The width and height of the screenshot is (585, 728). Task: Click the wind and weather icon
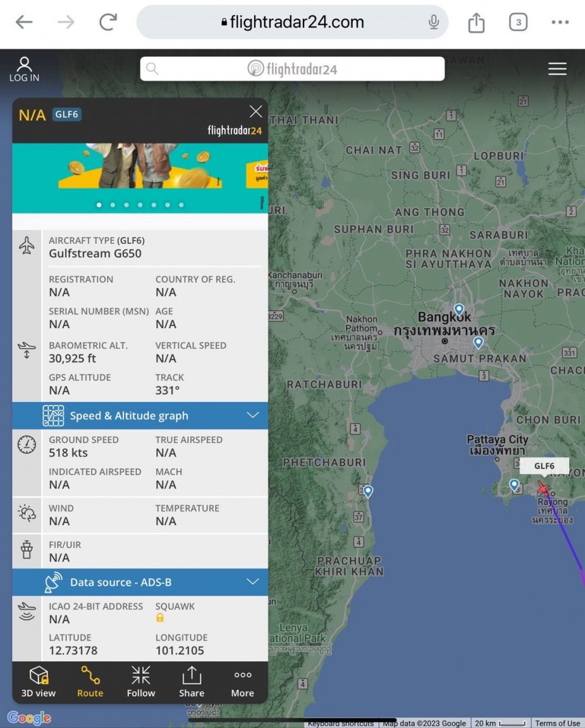(27, 513)
